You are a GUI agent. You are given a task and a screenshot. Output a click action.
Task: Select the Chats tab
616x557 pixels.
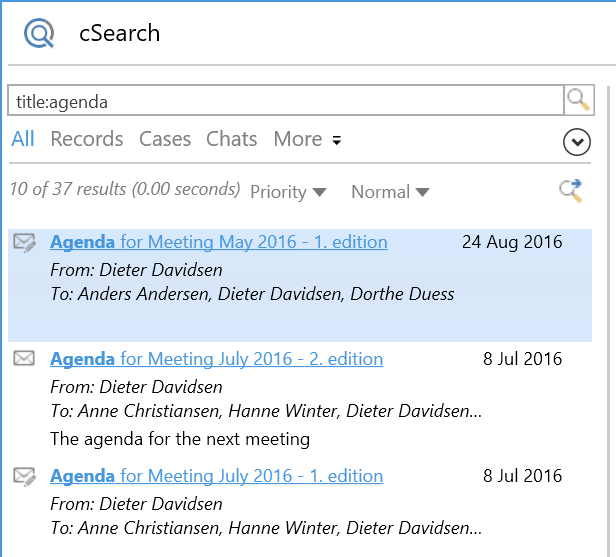tap(231, 139)
